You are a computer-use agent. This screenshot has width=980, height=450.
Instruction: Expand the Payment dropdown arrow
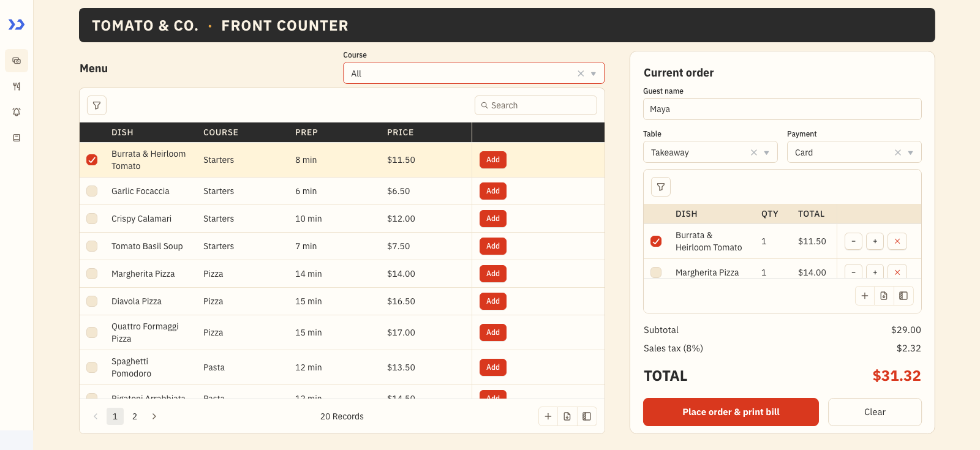pos(911,153)
